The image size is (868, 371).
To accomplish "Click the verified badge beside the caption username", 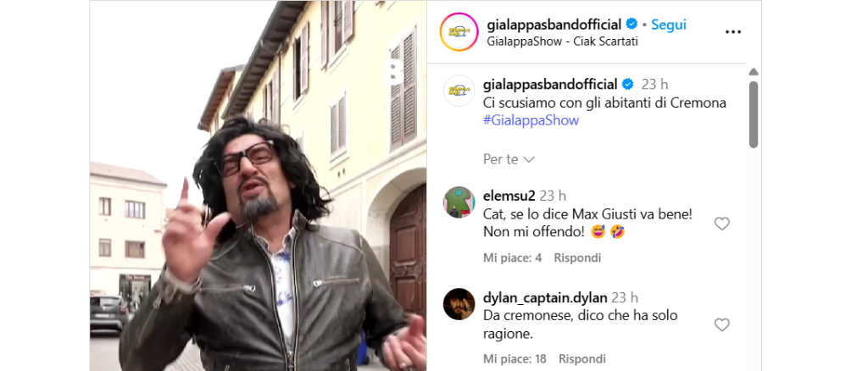I will (628, 85).
